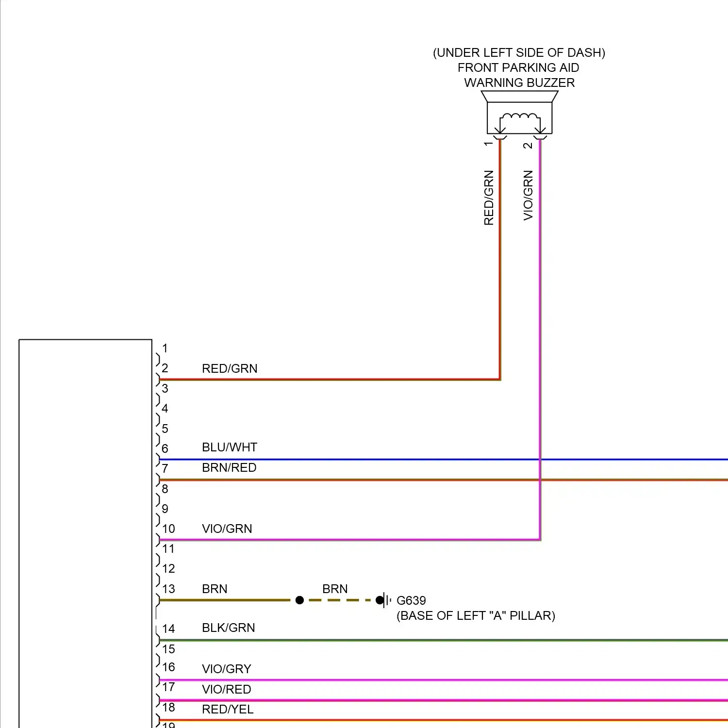Select the RED/GRN label at pin 2
The image size is (728, 728).
(x=230, y=368)
